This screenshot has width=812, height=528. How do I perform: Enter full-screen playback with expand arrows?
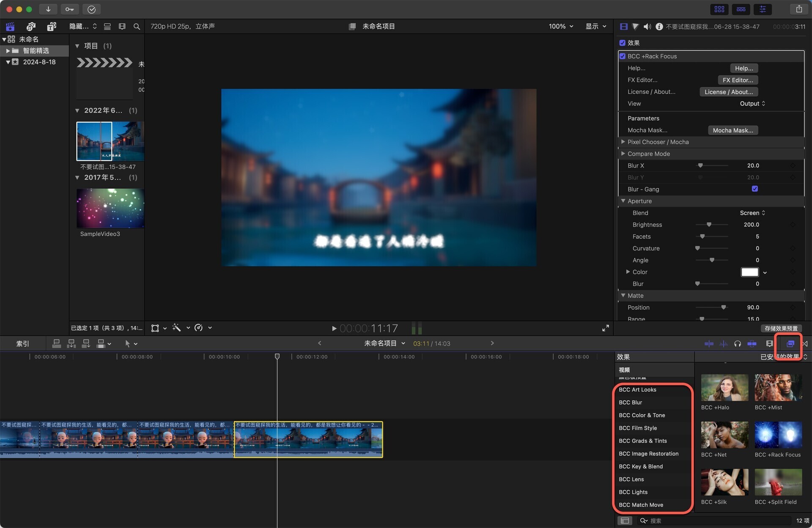pyautogui.click(x=606, y=328)
